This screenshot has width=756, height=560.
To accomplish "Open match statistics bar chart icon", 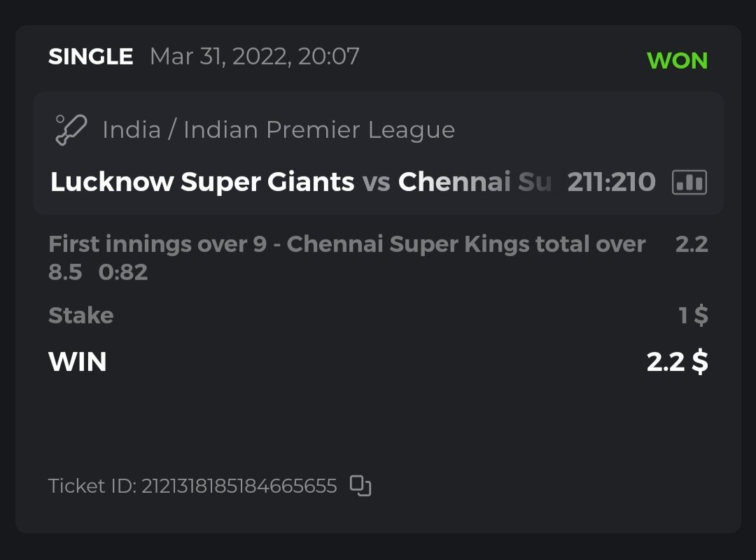I will coord(689,183).
